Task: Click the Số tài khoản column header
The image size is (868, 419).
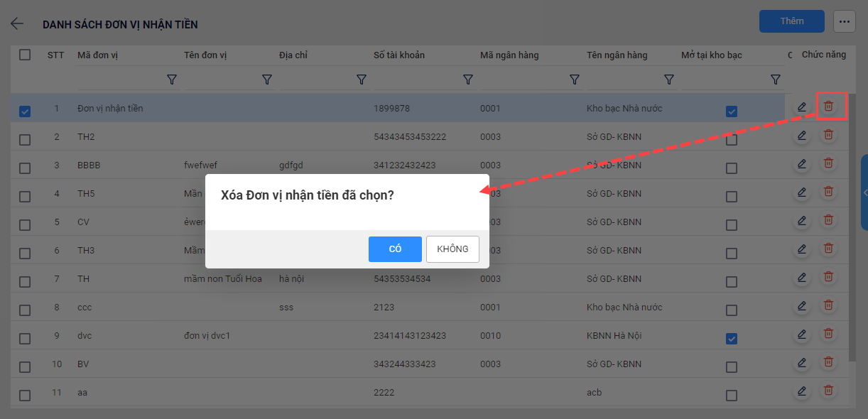Action: (399, 55)
